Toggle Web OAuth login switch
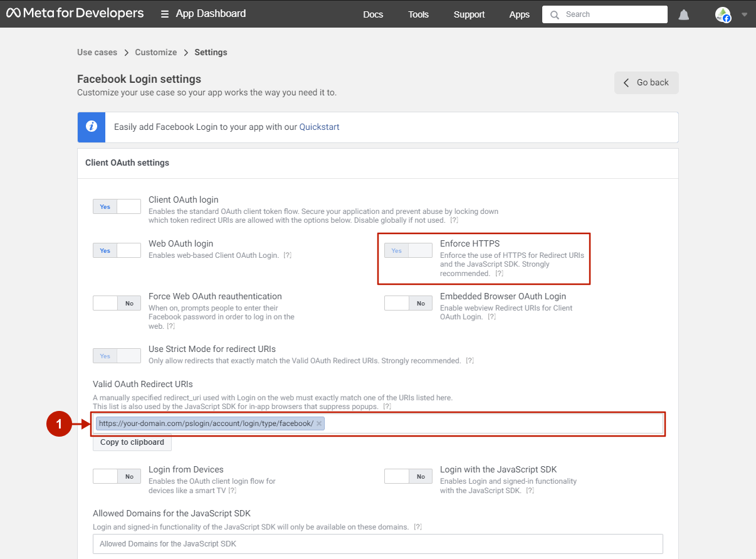Image resolution: width=756 pixels, height=559 pixels. click(x=117, y=250)
